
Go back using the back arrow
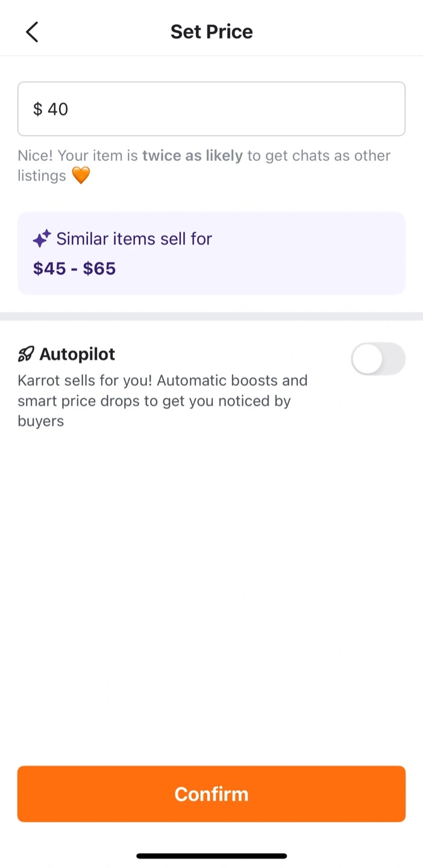[x=32, y=32]
